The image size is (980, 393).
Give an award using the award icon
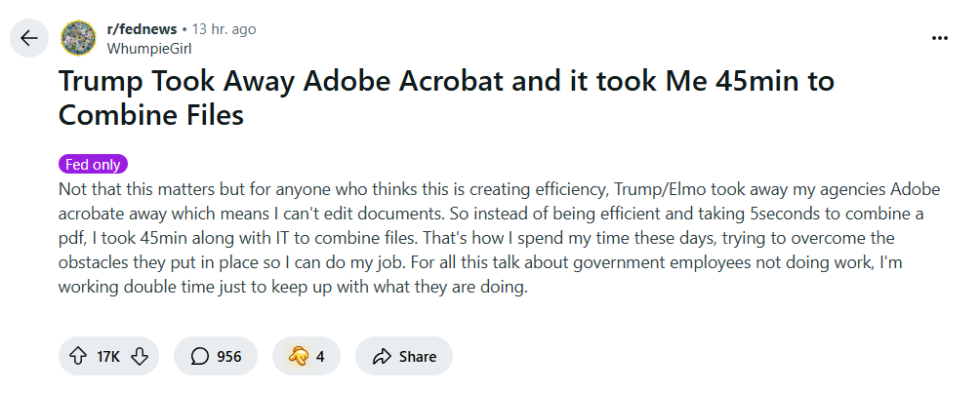tap(298, 357)
